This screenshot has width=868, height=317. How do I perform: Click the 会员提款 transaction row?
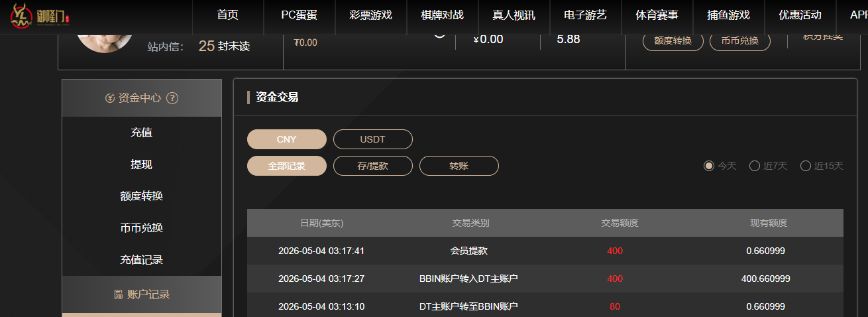545,251
